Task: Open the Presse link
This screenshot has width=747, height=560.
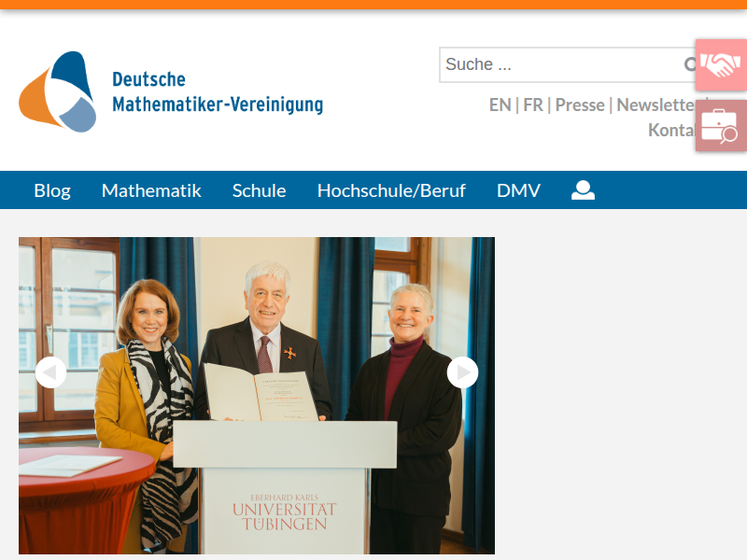Action: (x=580, y=105)
